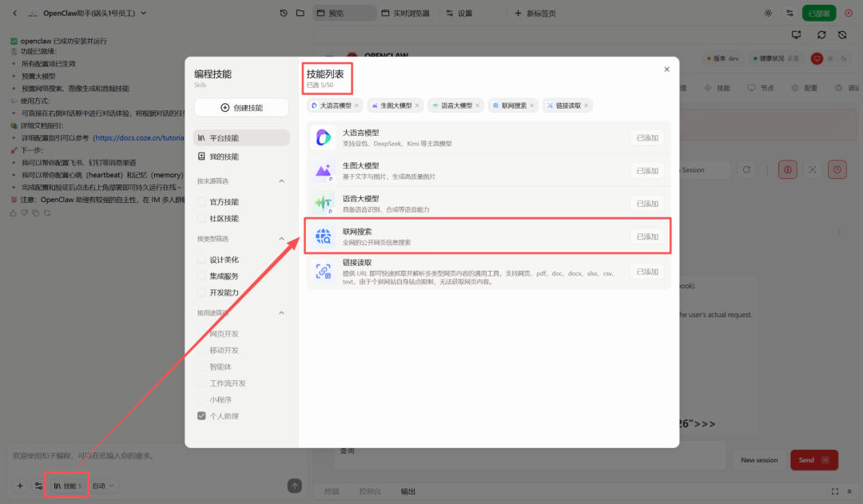Switch to the 预览 tab
863x504 pixels.
344,13
